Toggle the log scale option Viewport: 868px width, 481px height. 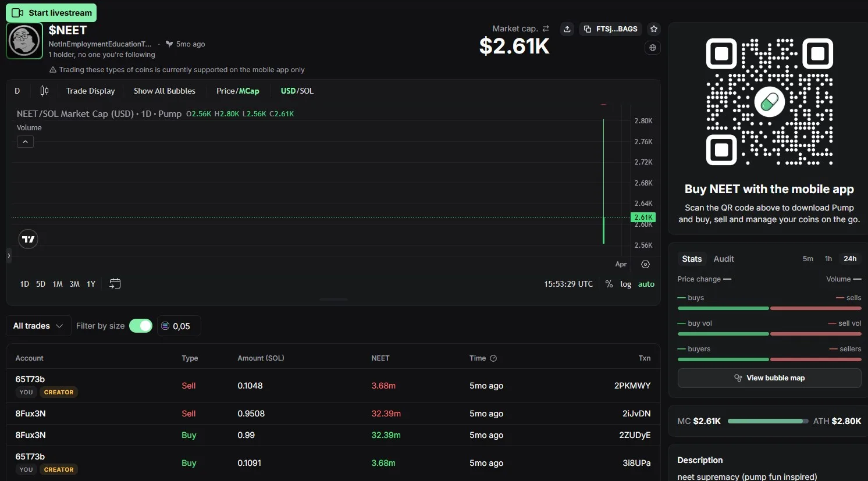point(626,284)
